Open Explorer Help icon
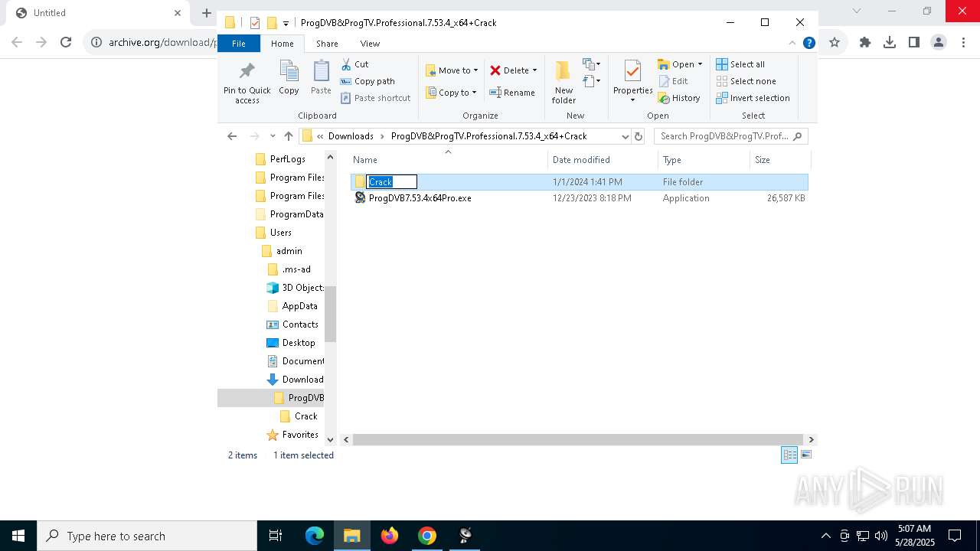Image resolution: width=980 pixels, height=551 pixels. pos(808,43)
